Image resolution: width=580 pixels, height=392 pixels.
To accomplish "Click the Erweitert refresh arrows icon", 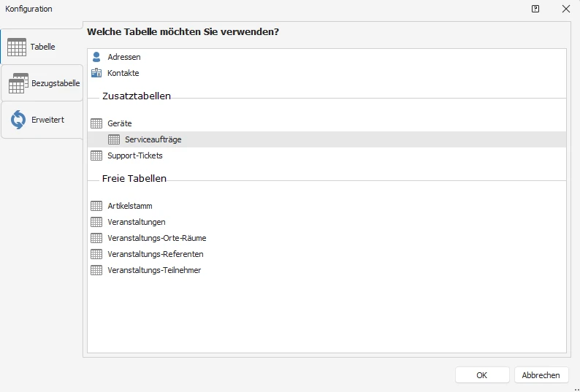I will pos(18,120).
